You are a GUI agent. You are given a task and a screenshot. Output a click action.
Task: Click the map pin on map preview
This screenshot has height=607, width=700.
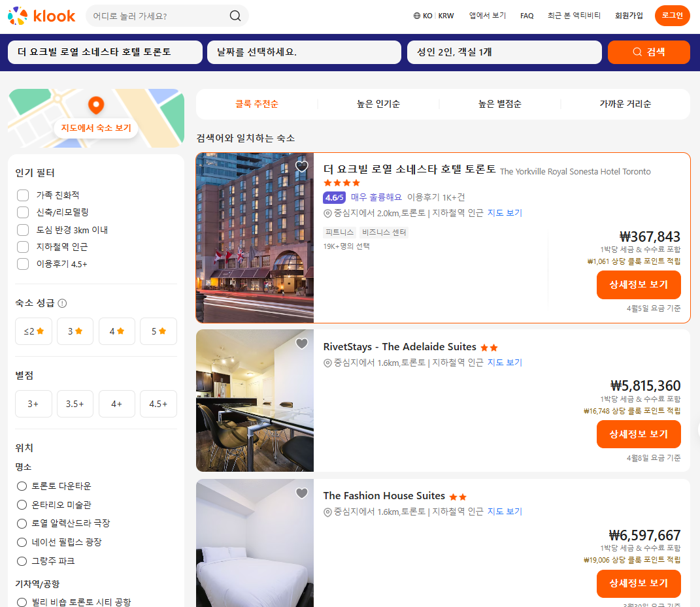[96, 105]
